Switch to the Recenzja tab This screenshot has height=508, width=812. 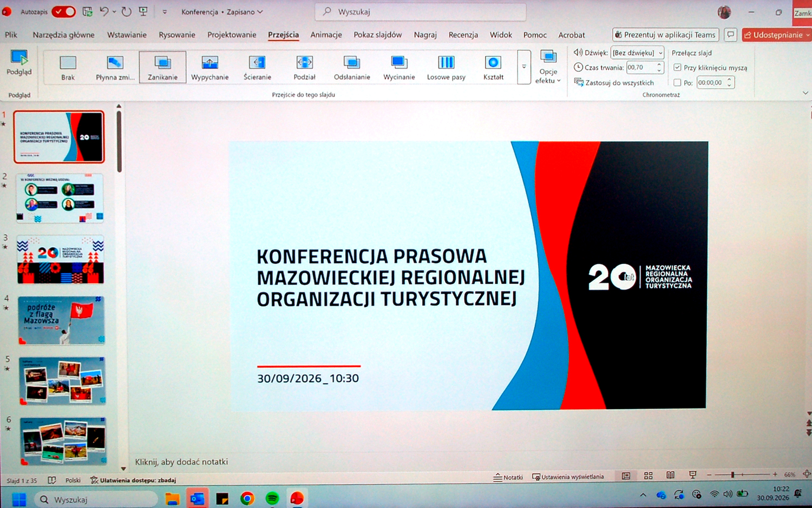coord(463,35)
